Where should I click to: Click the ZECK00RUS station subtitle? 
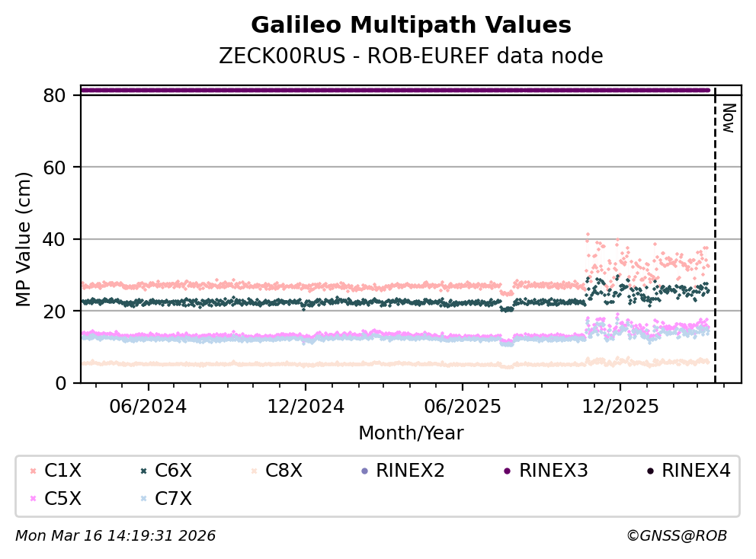pos(411,56)
